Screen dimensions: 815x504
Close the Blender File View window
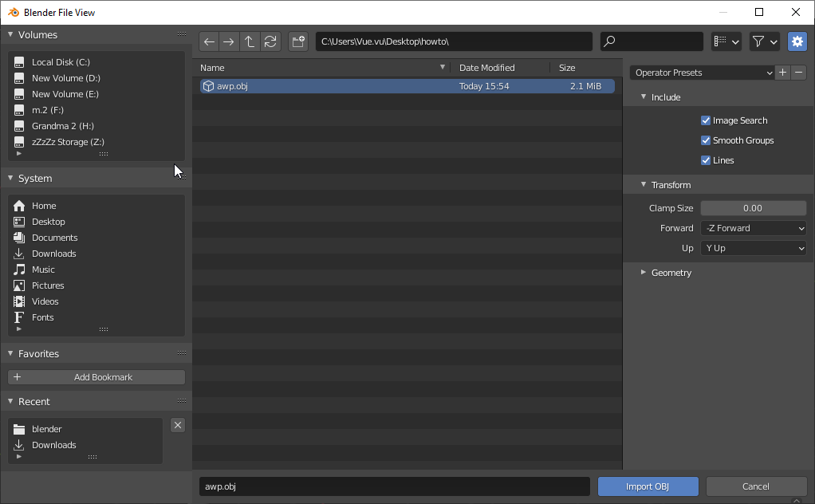[796, 12]
